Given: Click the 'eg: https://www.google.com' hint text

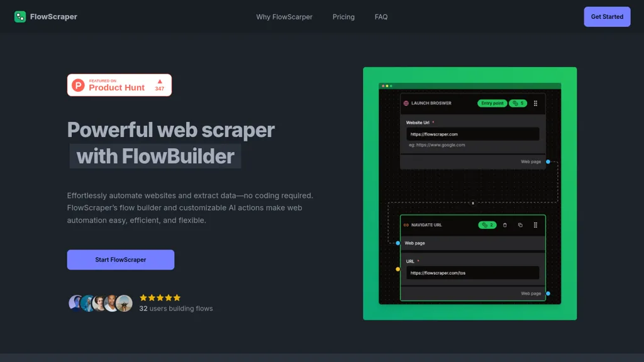Looking at the screenshot, I should pos(436,145).
